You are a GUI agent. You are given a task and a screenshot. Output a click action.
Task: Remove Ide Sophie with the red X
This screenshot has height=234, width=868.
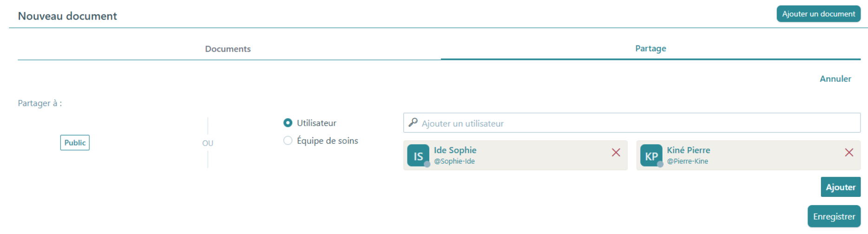pyautogui.click(x=616, y=153)
